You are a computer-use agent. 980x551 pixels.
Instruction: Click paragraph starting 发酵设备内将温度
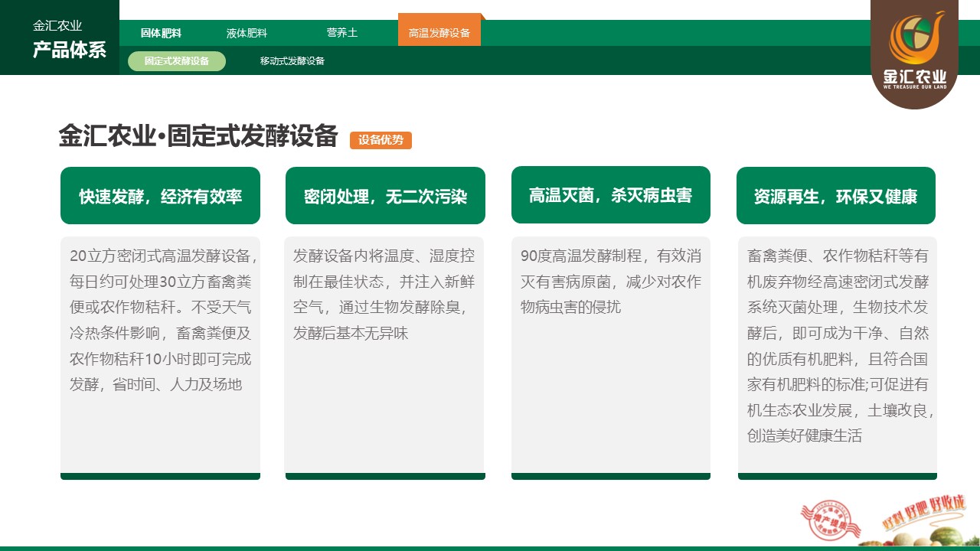384,295
